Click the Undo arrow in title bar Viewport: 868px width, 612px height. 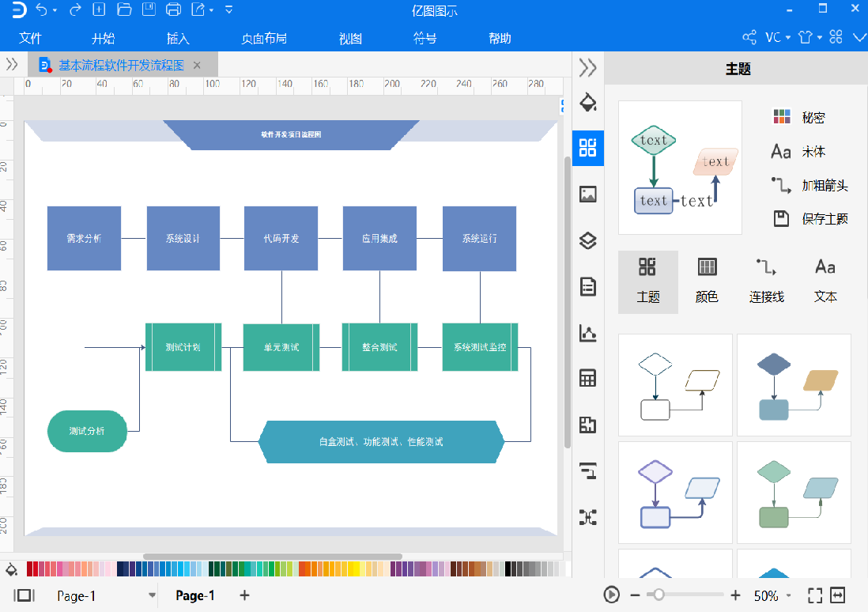(42, 9)
